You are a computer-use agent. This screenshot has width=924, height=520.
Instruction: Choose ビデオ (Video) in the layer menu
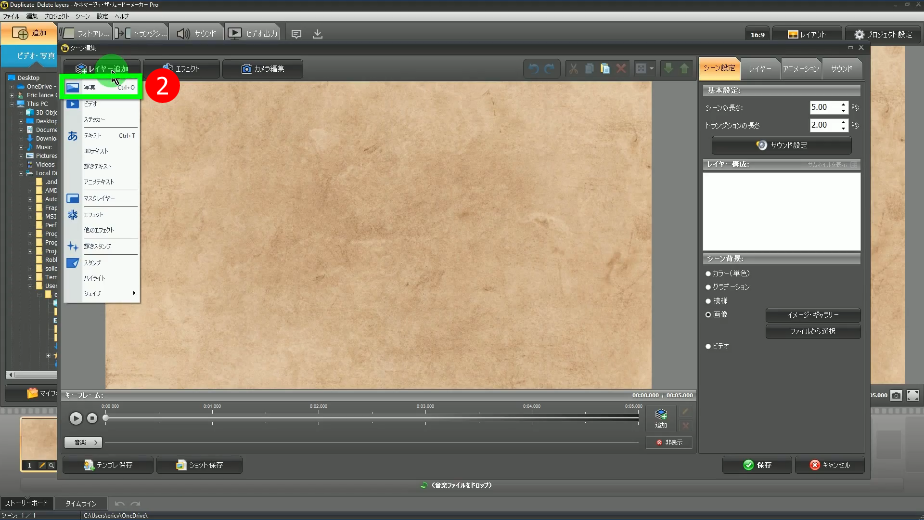[92, 104]
